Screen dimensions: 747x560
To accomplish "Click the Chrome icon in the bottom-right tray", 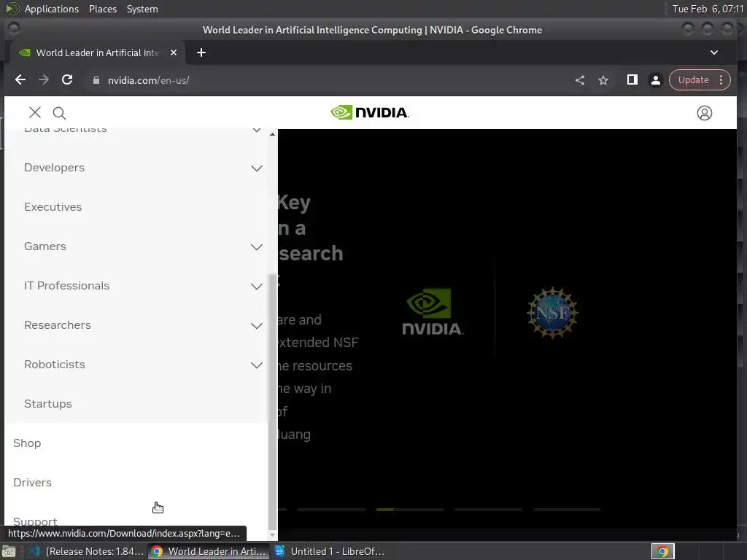I will tap(662, 551).
